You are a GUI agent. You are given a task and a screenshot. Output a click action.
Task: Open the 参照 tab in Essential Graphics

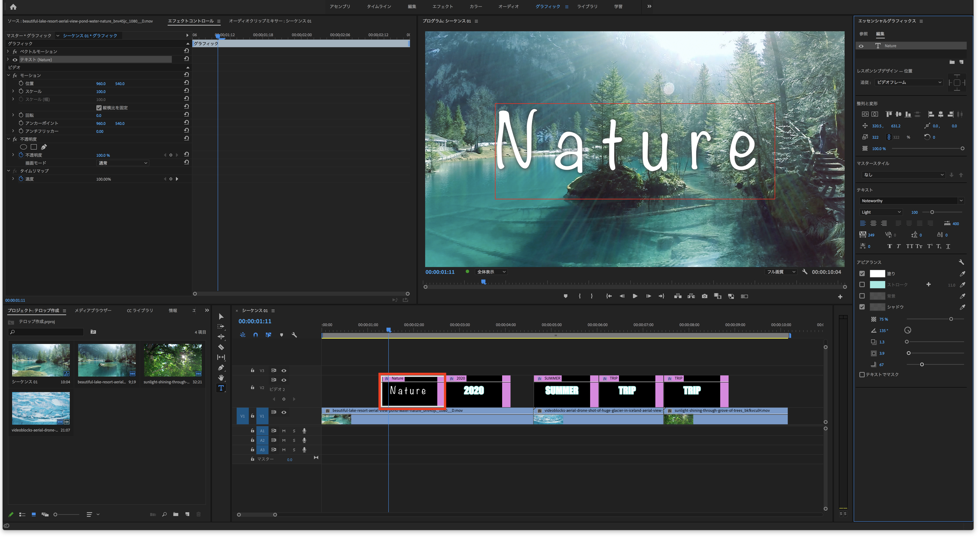point(864,34)
